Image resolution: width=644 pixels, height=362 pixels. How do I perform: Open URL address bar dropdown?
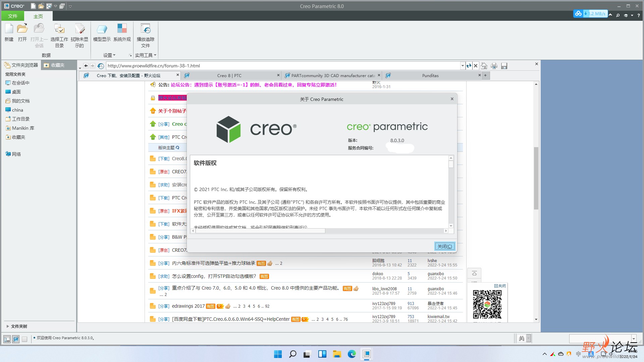(x=463, y=66)
